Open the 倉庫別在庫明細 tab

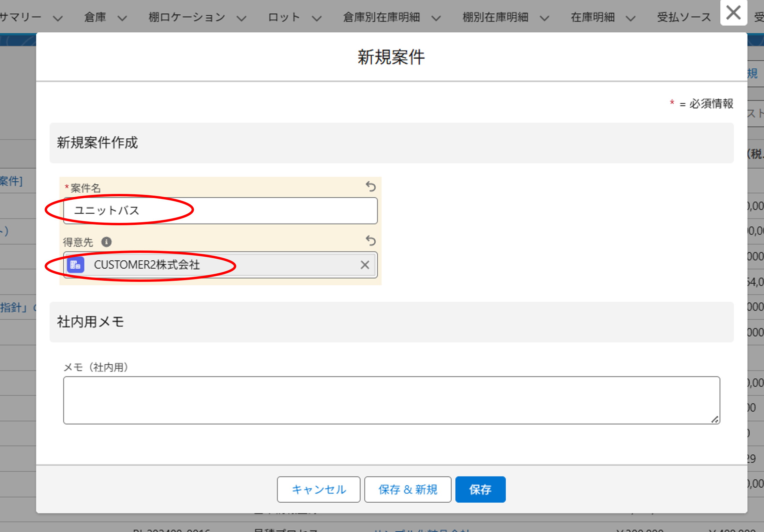381,17
